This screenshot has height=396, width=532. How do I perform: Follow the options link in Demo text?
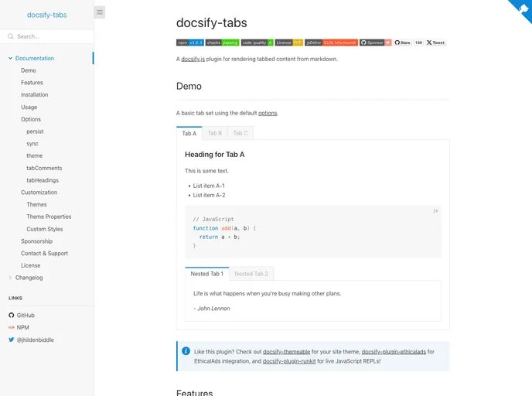coord(268,113)
